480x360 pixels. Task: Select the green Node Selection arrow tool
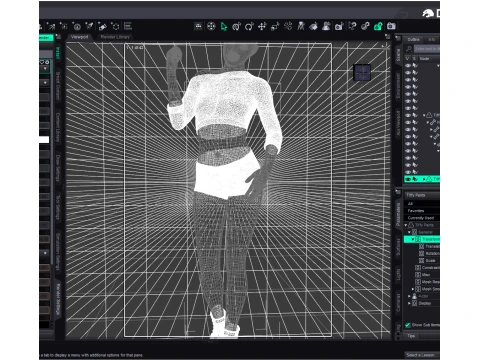tap(224, 26)
